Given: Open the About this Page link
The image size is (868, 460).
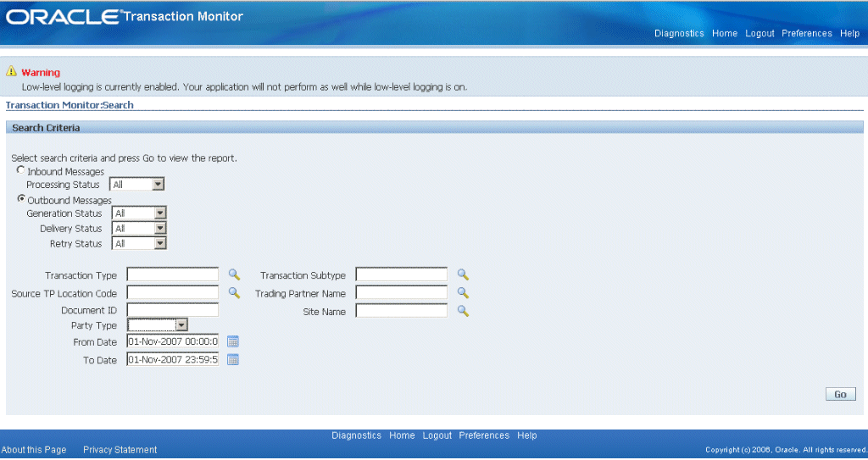Looking at the screenshot, I should (34, 450).
